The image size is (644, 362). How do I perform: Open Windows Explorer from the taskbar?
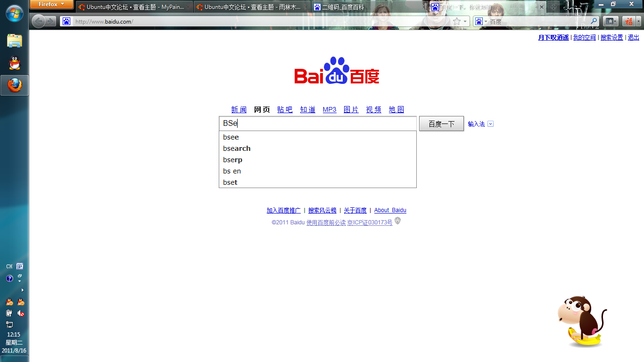tap(15, 41)
